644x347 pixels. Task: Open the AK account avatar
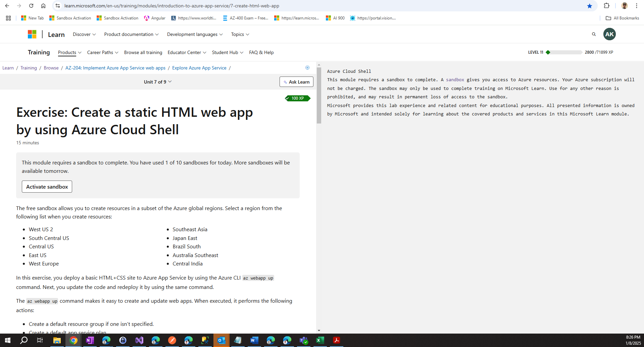click(609, 34)
